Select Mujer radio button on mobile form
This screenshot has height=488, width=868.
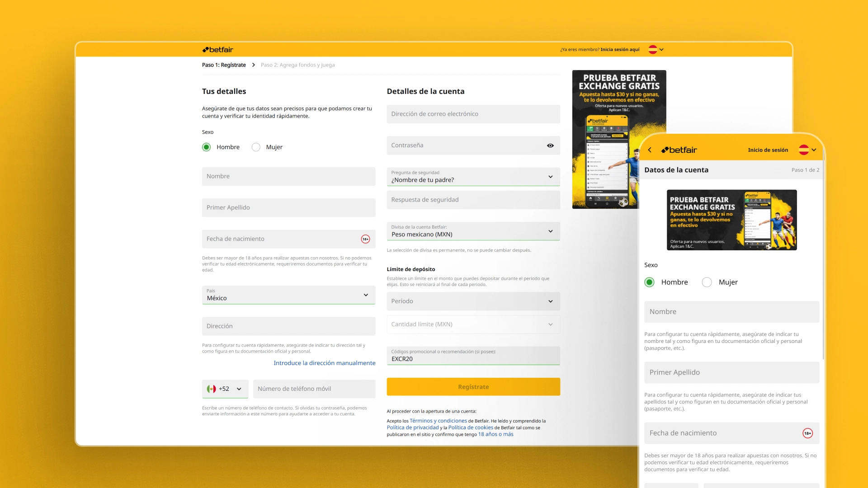707,282
